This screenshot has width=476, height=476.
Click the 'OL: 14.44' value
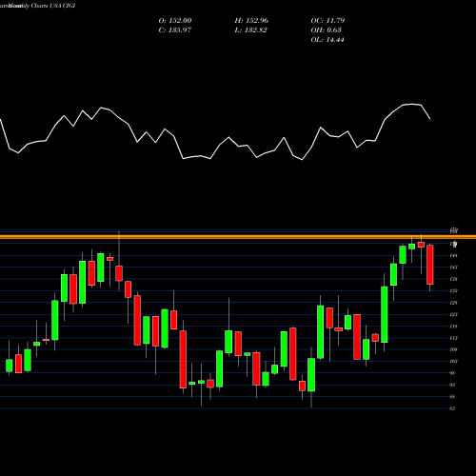click(x=327, y=40)
